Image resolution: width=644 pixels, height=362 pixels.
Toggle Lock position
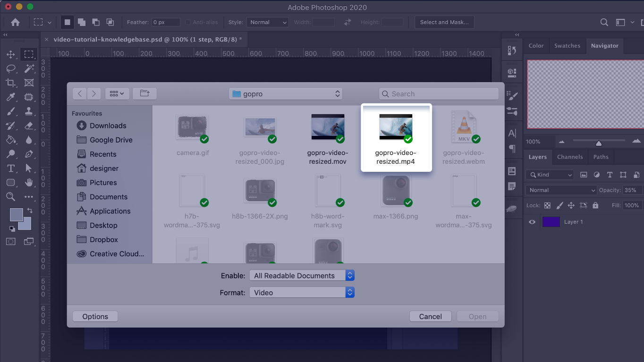click(571, 205)
